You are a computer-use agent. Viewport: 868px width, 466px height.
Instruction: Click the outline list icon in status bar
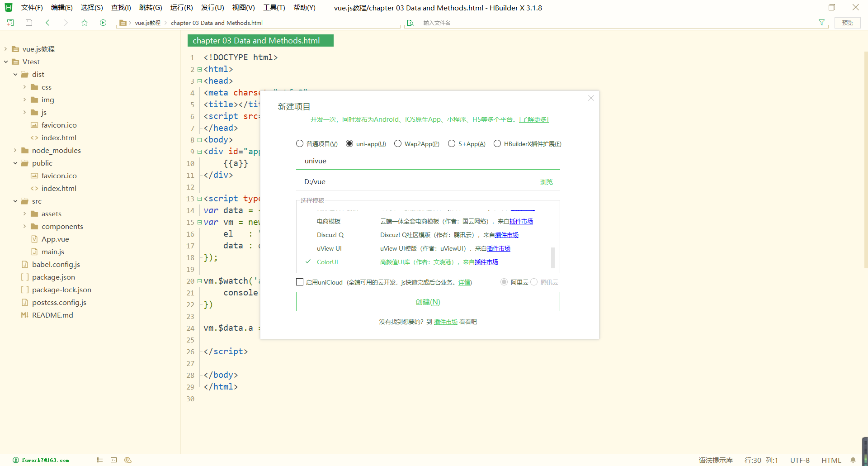tap(100, 460)
